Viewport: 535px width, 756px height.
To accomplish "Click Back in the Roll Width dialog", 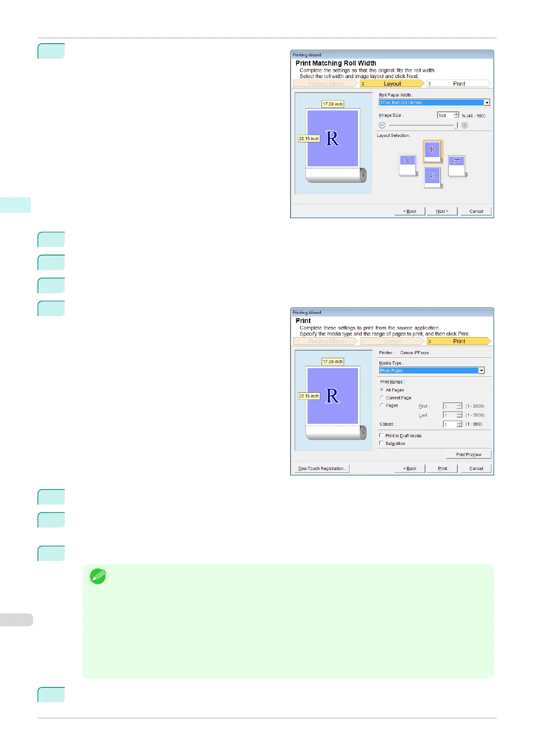I will click(410, 211).
